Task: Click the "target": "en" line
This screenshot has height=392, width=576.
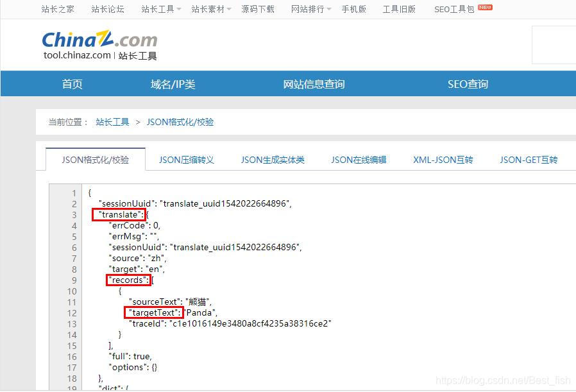Action: 137,269
